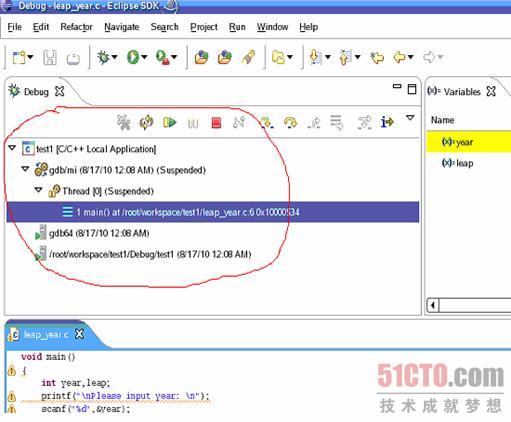511x422 pixels.
Task: Click the Print toolbar icon
Action: tap(73, 58)
